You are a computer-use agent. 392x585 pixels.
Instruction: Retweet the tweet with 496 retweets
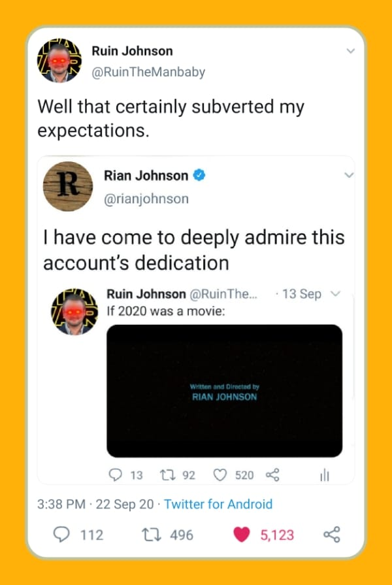point(152,535)
